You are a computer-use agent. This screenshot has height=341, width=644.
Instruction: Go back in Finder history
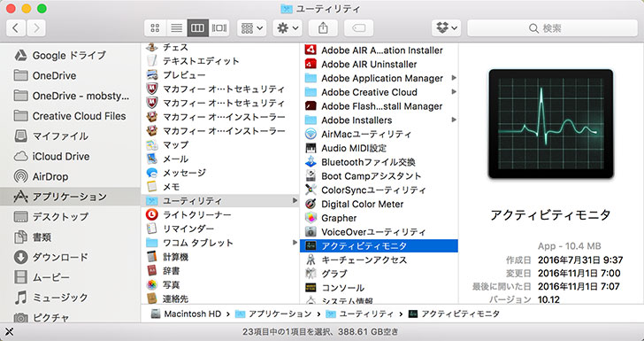point(16,28)
